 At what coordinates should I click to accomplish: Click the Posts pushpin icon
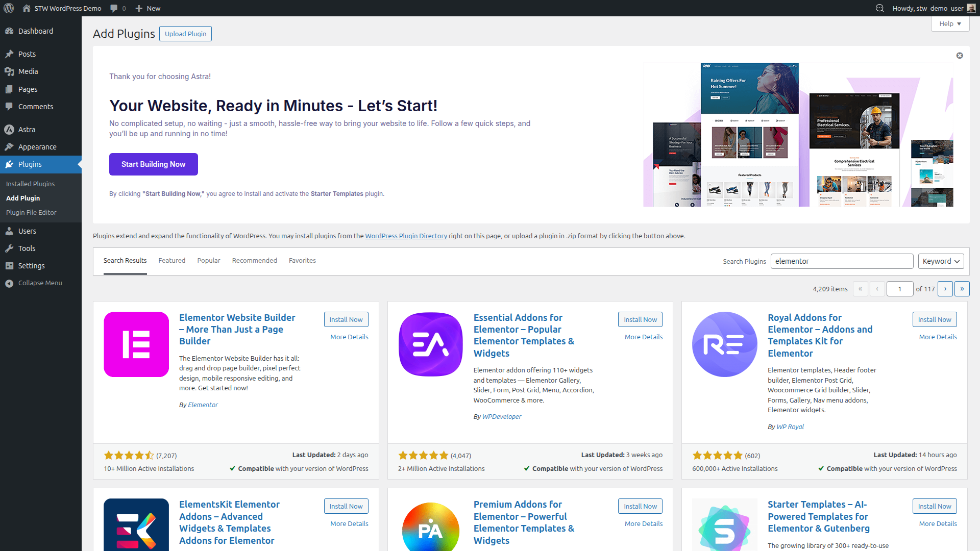point(9,54)
